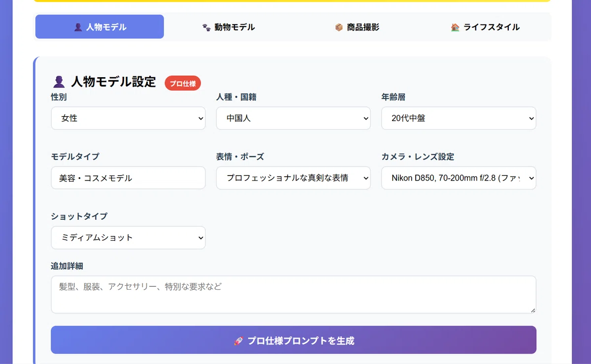This screenshot has width=591, height=364.
Task: Click the ショットタイプ label
Action: click(79, 216)
